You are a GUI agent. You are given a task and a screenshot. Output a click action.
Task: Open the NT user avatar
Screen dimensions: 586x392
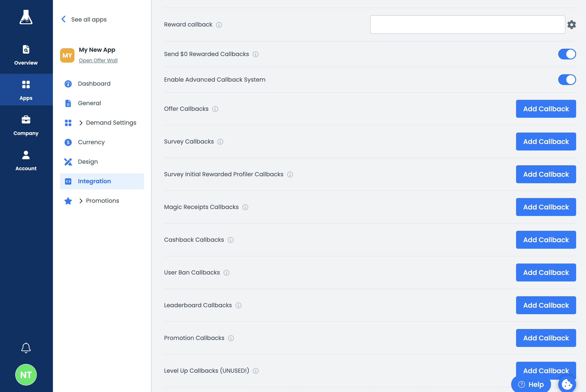coord(26,375)
